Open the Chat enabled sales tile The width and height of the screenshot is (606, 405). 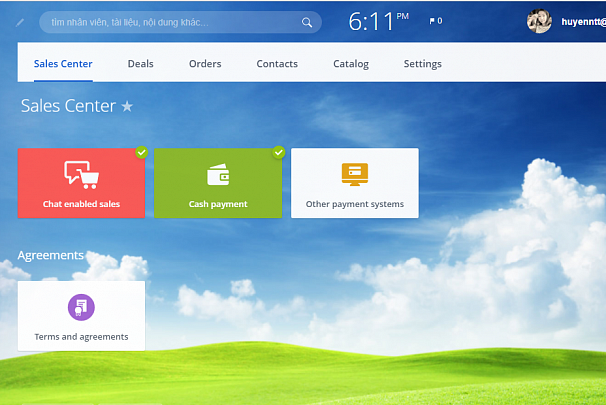pos(81,183)
